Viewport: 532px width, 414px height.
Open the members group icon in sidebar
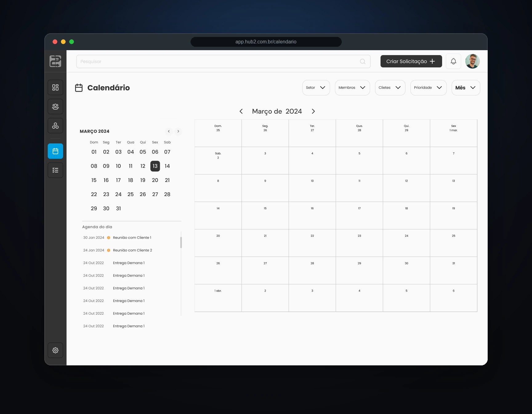[55, 107]
